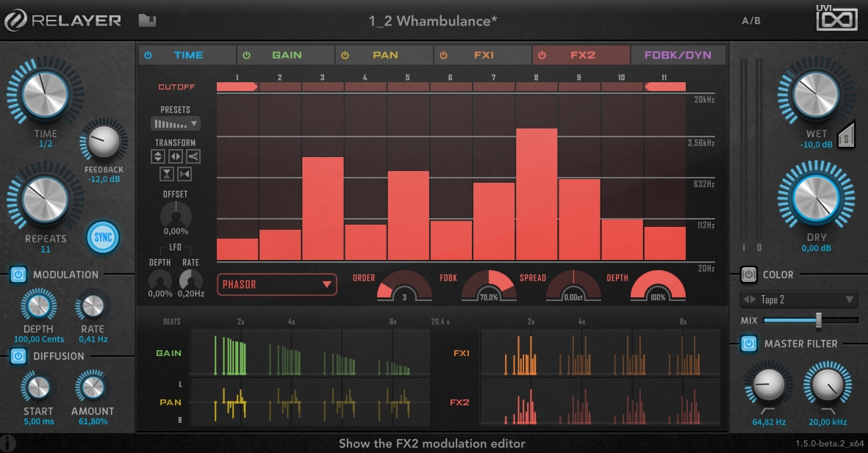Click the info icon in bottom-left corner
868x453 pixels.
pos(8,444)
